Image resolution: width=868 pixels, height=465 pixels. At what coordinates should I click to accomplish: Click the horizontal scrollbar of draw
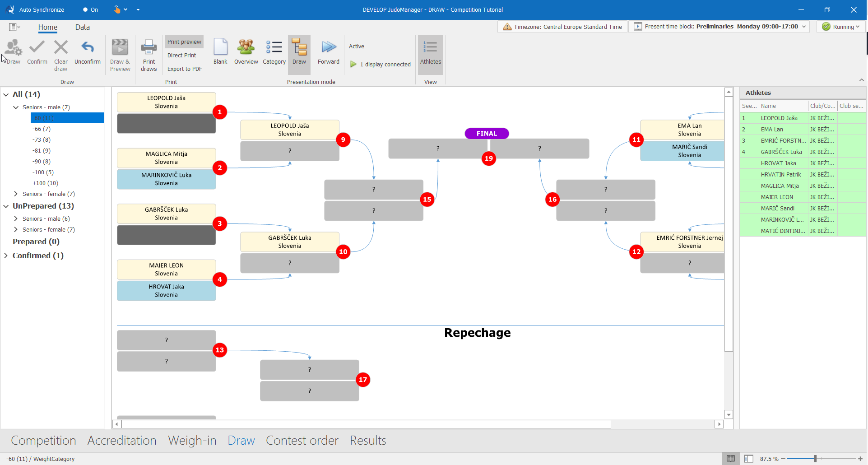coord(366,424)
